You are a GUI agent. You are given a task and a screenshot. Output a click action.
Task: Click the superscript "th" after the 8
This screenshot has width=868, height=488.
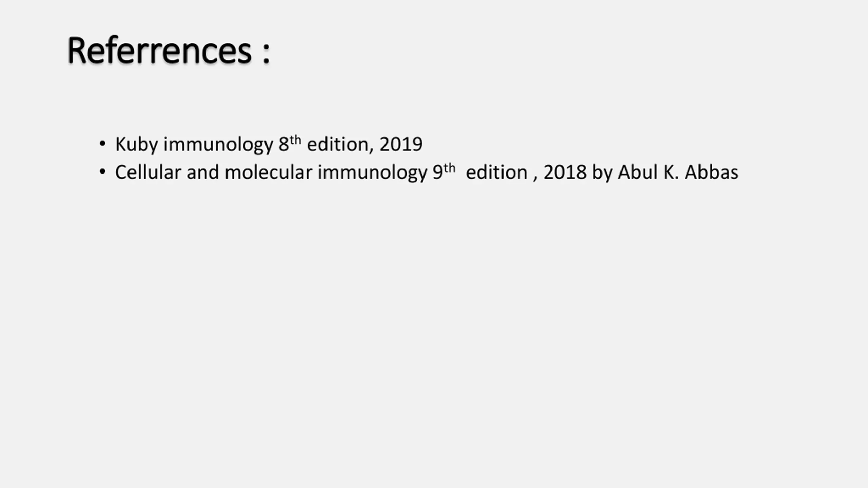coord(295,140)
